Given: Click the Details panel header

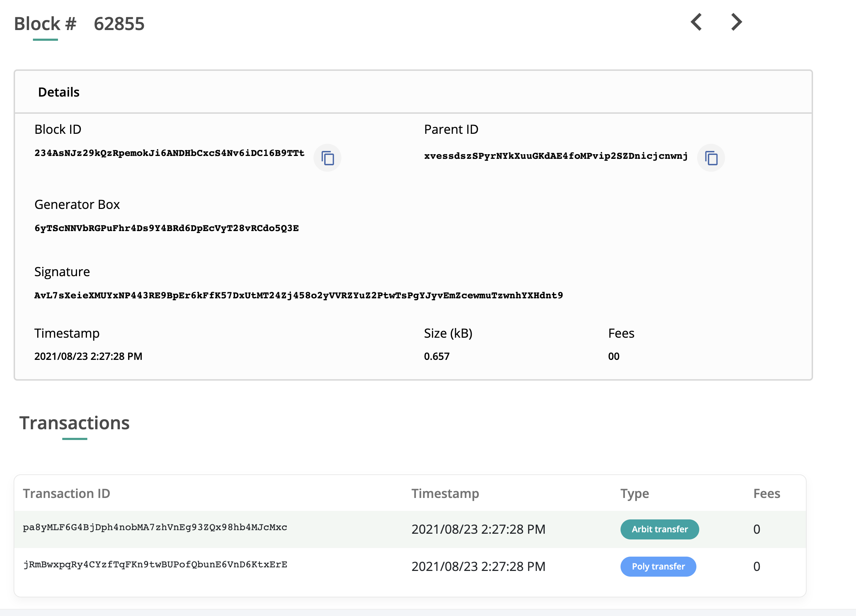Looking at the screenshot, I should (x=59, y=92).
